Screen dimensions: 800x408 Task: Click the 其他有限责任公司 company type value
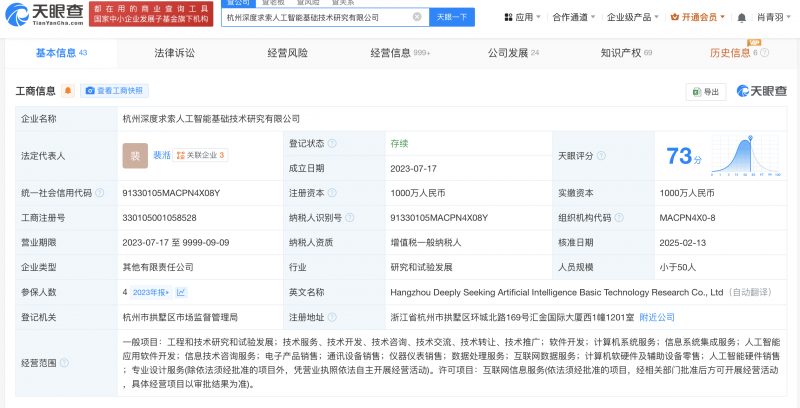(158, 267)
